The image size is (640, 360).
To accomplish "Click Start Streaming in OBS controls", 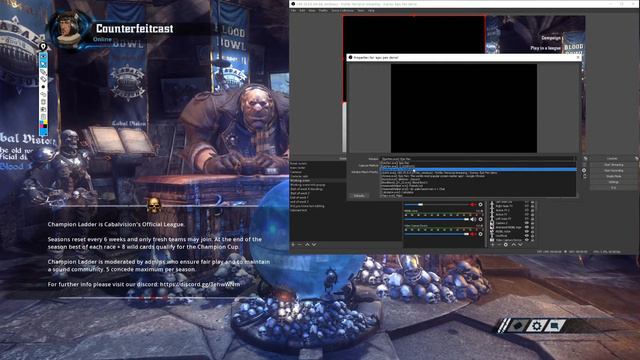I will [613, 164].
